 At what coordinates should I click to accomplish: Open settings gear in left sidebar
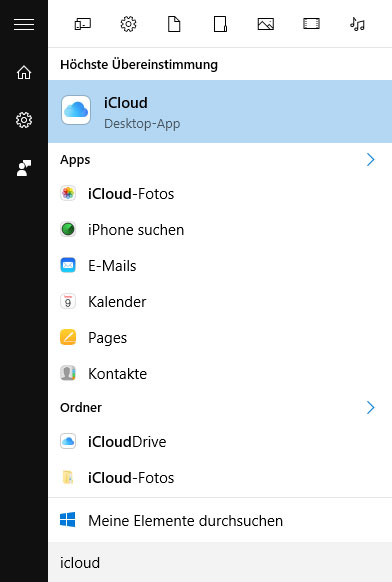24,120
